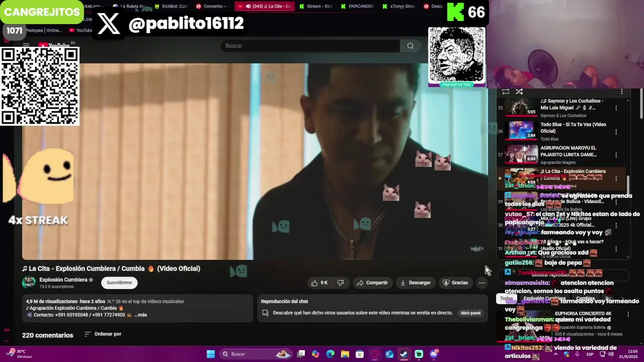
Task: Open options for Mix CAZZU playlist item
Action: [616, 226]
